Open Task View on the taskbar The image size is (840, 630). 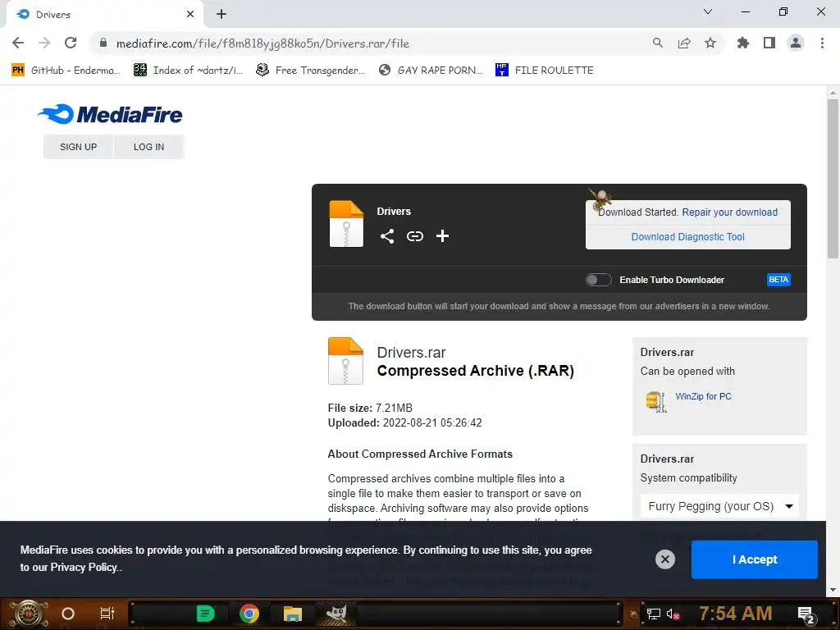[x=107, y=614]
